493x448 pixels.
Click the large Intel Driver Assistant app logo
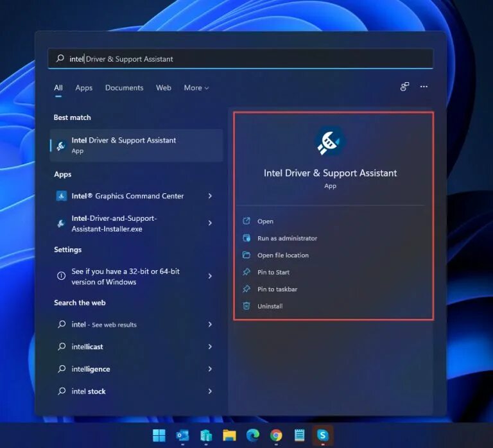pos(330,141)
